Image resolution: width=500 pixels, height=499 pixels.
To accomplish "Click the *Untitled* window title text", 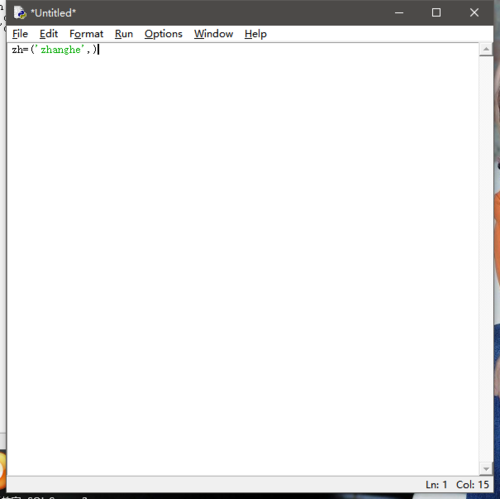I will click(53, 13).
